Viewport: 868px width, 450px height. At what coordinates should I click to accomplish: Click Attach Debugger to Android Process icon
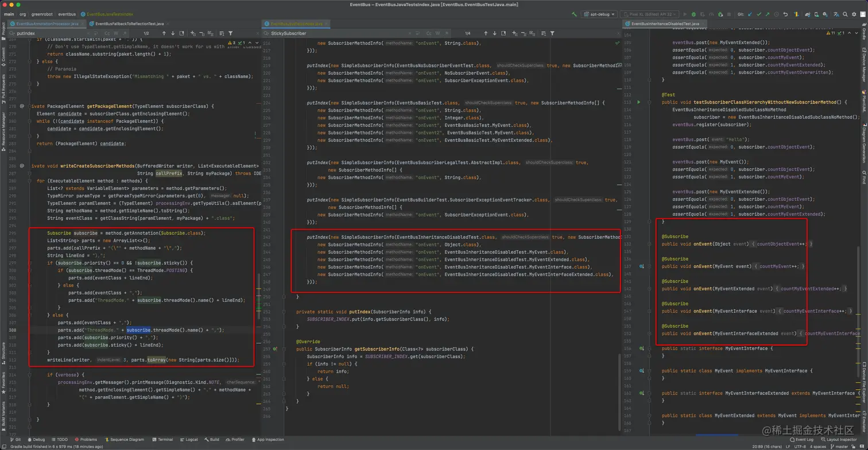720,14
